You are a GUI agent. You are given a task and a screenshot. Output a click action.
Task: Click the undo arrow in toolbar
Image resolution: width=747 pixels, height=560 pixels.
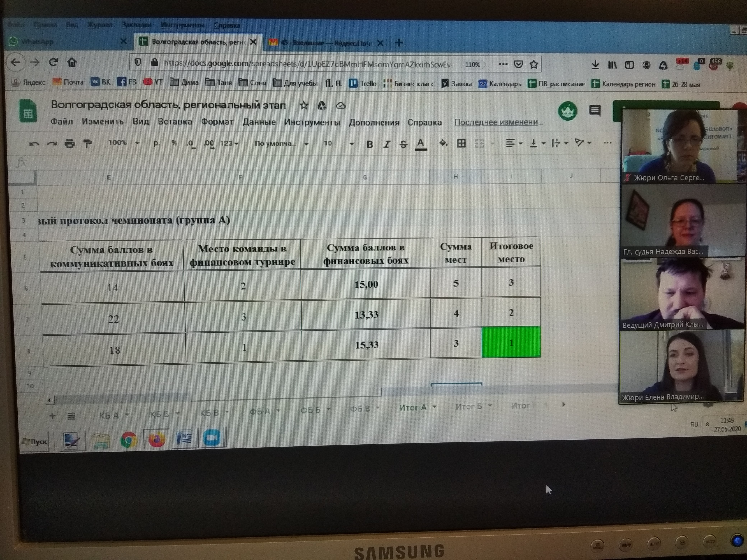[x=34, y=144]
